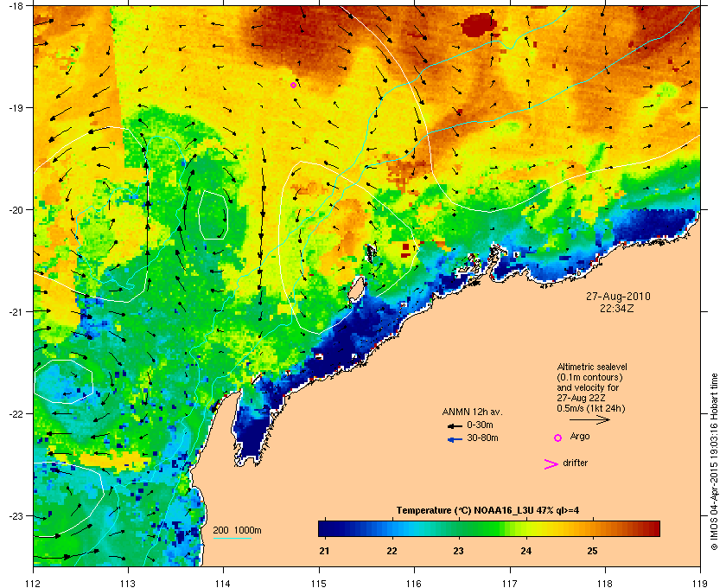Screen dimensions: 726x588
Task: Click the date text 27-Aug-2010
Action: (x=618, y=297)
